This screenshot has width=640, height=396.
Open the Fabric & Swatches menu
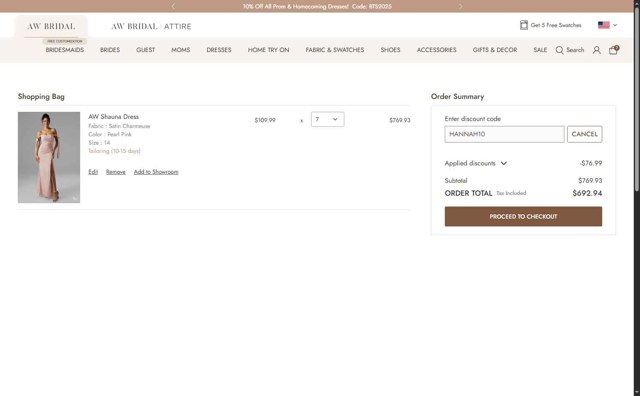pyautogui.click(x=335, y=50)
